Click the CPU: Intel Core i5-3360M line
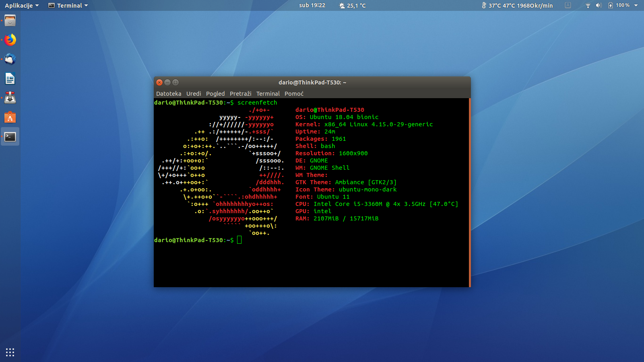Image resolution: width=644 pixels, height=362 pixels. coord(377,204)
